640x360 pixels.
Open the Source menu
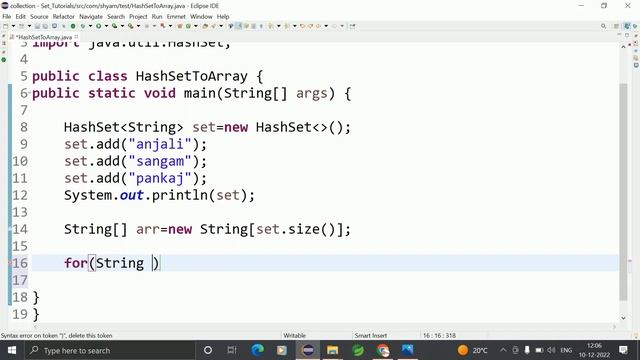[39, 17]
